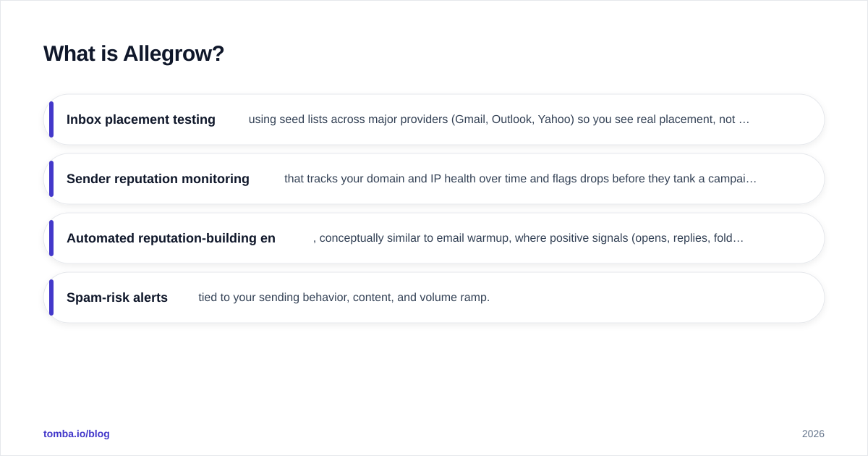Image resolution: width=868 pixels, height=456 pixels.
Task: Click purple accent bar on Automated reputation card
Action: pyautogui.click(x=51, y=238)
